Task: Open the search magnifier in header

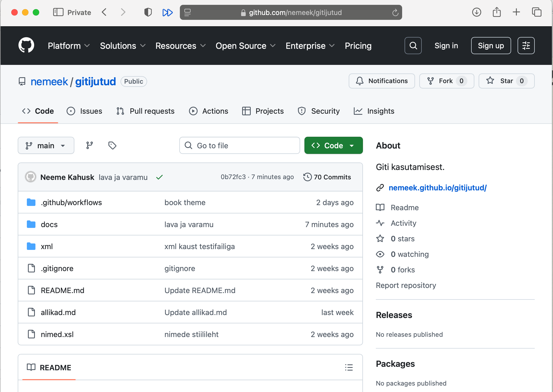Action: tap(413, 46)
